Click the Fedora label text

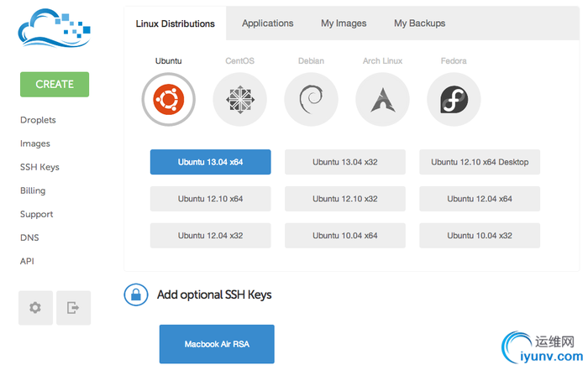point(454,60)
